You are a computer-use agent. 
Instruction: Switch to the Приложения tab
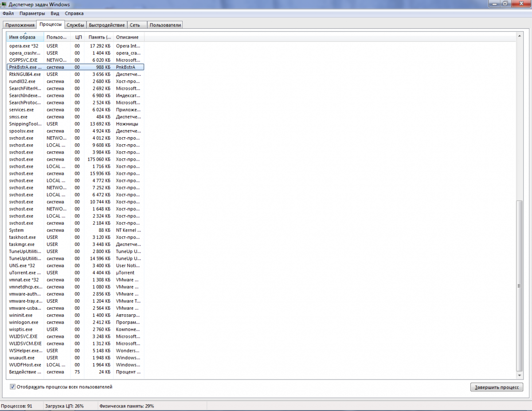click(x=20, y=25)
